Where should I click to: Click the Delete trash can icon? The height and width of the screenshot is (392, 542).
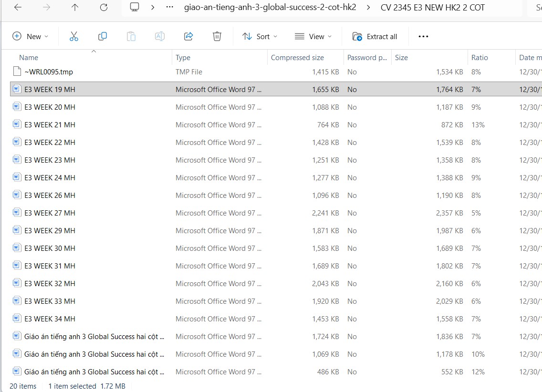click(x=217, y=36)
